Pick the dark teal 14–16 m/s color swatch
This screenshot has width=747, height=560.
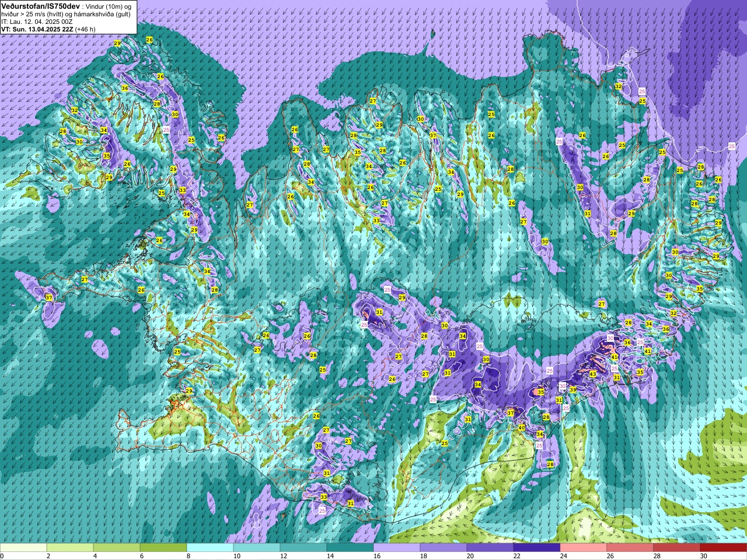click(350, 548)
